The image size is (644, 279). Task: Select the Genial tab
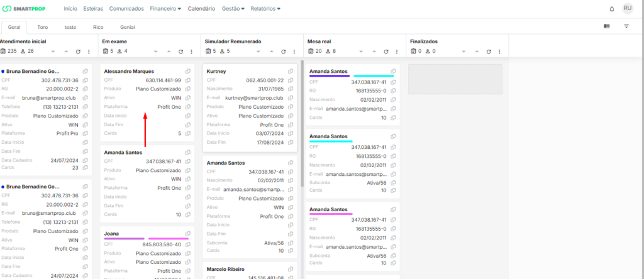click(x=128, y=27)
